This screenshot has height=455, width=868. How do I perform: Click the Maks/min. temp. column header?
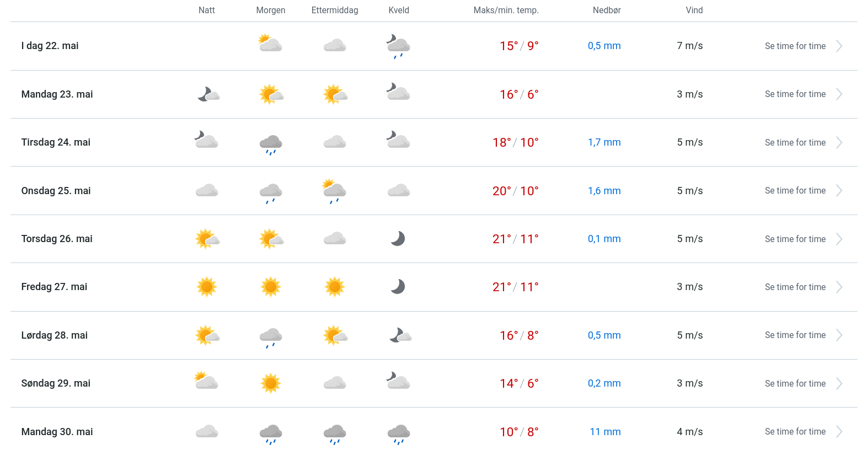pyautogui.click(x=506, y=10)
